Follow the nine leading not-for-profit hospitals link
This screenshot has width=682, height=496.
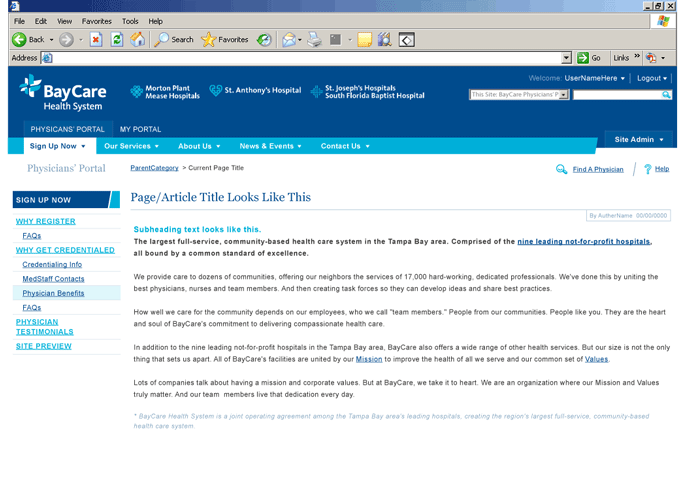(x=584, y=241)
